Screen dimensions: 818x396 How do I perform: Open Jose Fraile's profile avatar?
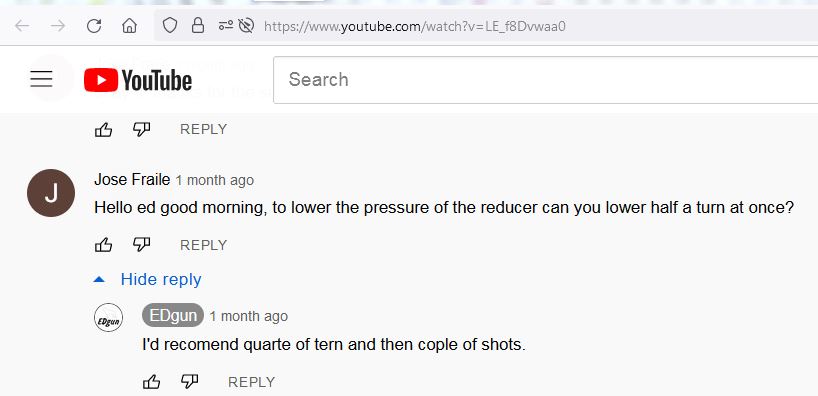[51, 193]
